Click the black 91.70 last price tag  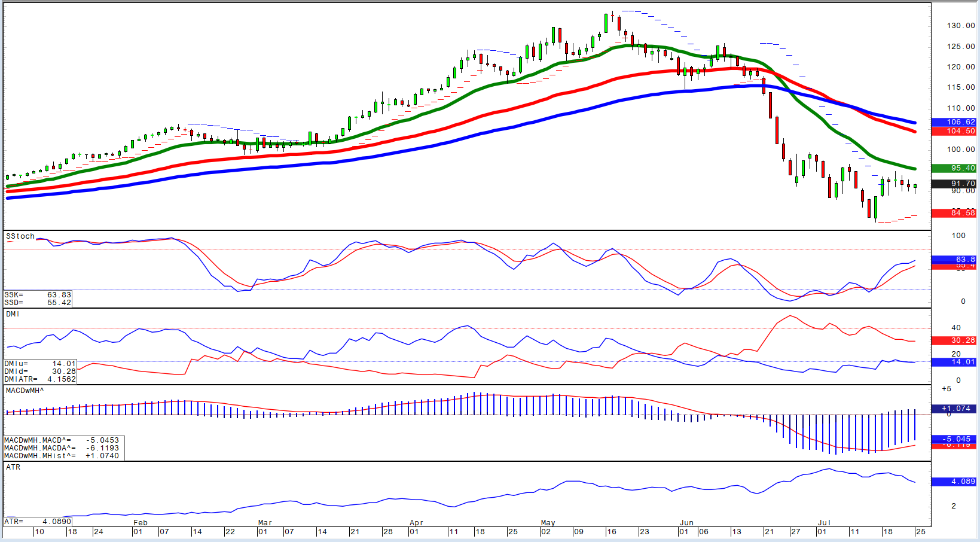(x=954, y=184)
